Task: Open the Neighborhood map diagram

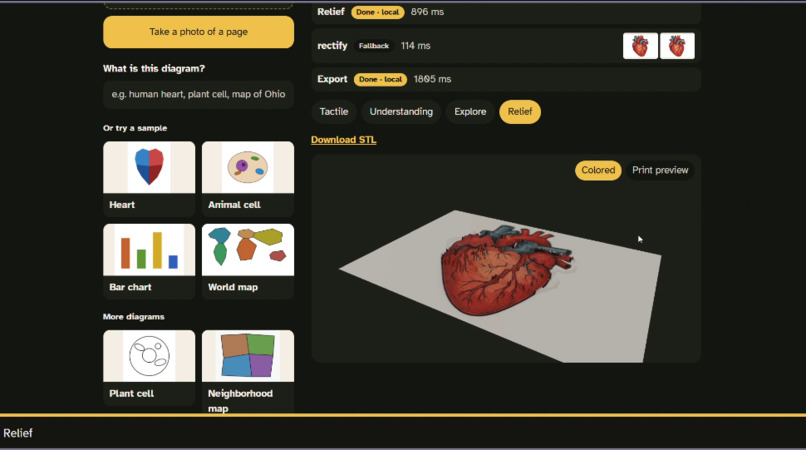Action: pyautogui.click(x=248, y=371)
